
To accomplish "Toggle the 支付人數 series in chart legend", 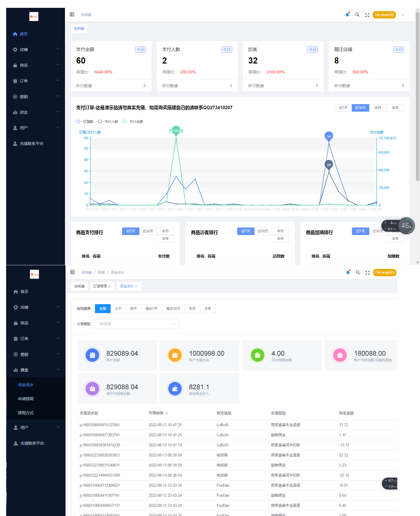I will pos(108,121).
